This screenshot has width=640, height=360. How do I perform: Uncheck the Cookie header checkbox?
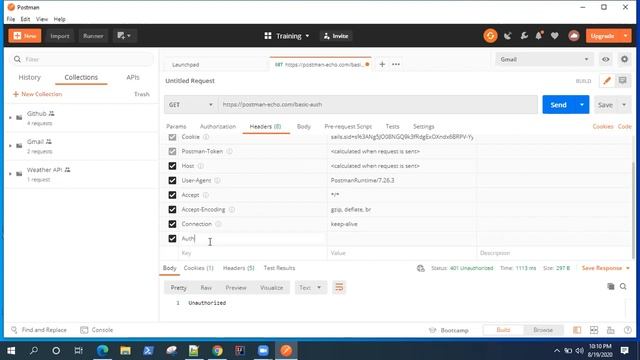pos(172,137)
